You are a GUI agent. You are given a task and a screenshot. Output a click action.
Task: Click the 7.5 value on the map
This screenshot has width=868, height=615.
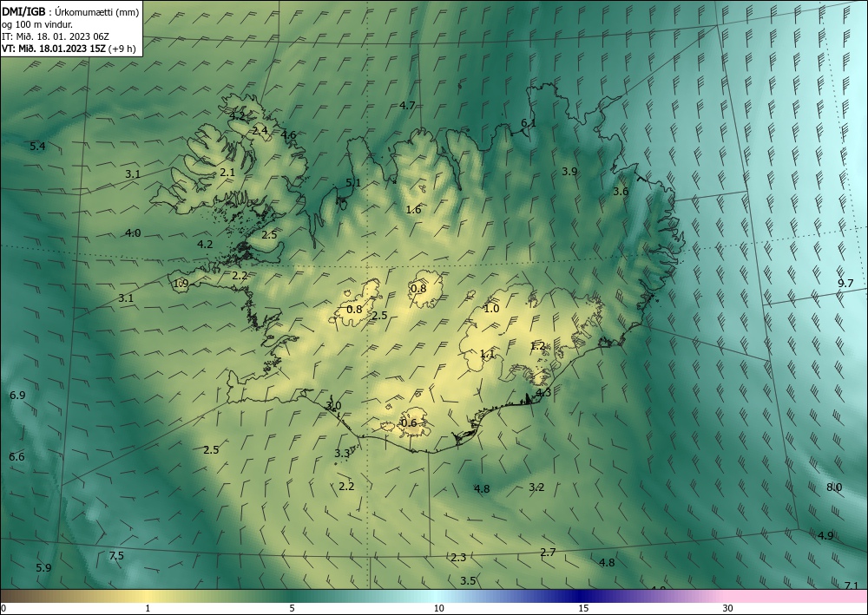click(116, 556)
